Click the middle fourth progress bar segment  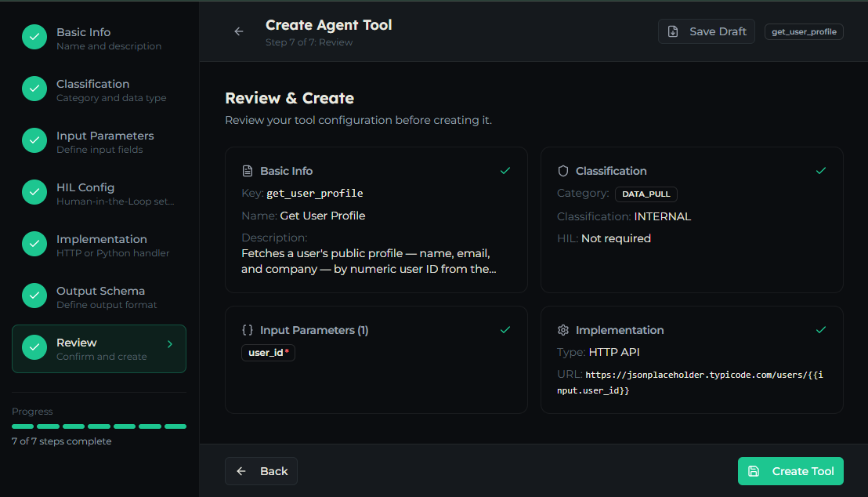point(99,426)
